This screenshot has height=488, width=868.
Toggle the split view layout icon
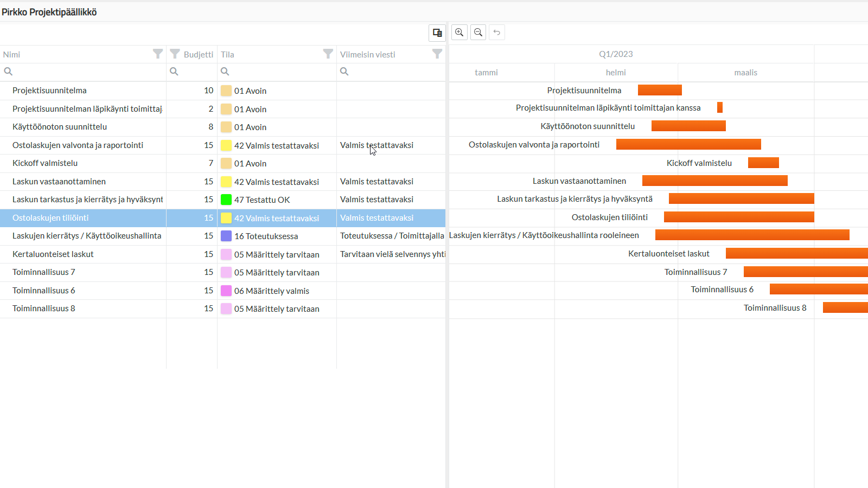437,33
